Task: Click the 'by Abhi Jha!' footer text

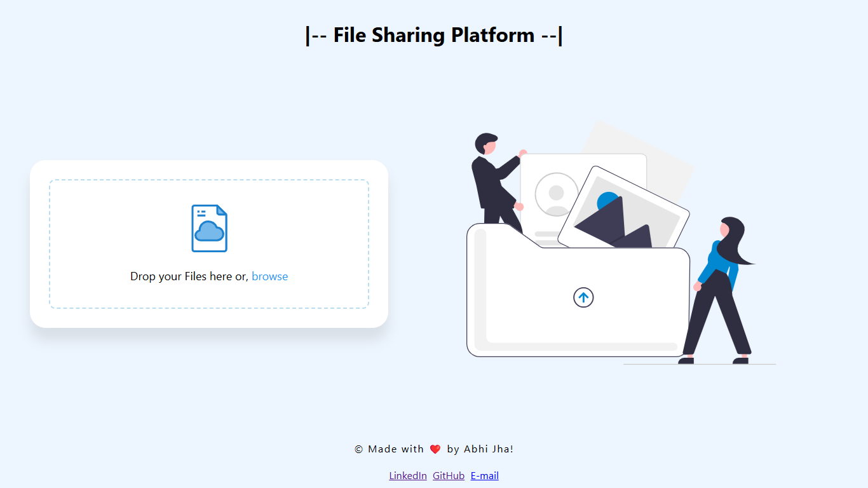Action: 480,449
